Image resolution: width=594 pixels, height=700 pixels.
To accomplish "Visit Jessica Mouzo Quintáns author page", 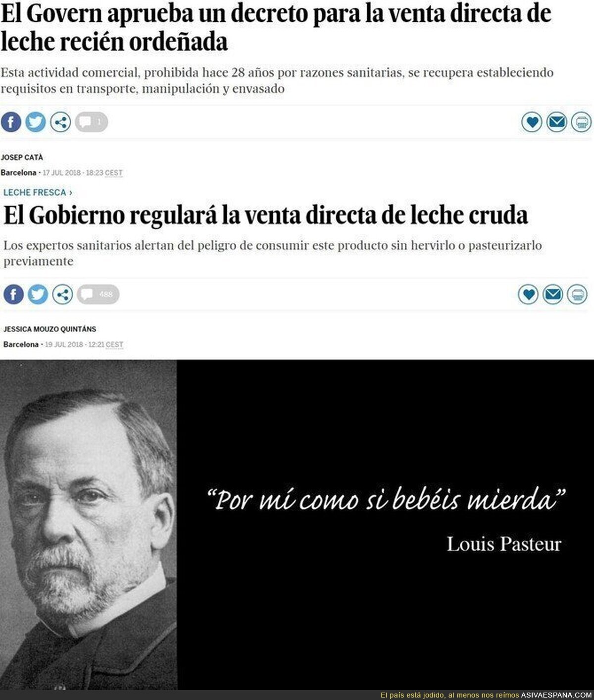I will pos(49,329).
